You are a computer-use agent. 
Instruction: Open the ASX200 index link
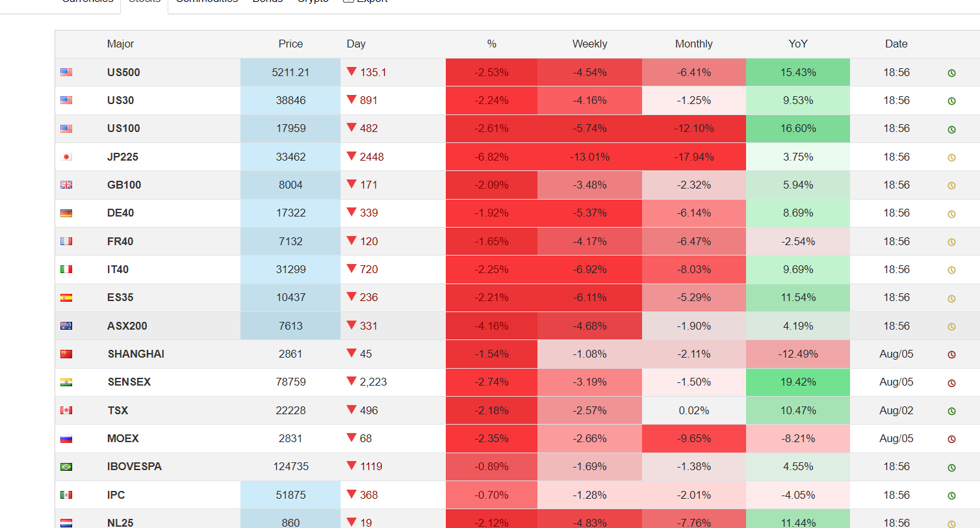click(127, 326)
